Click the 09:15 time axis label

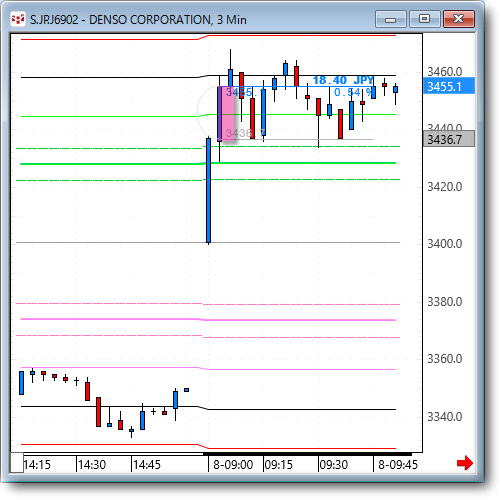pyautogui.click(x=279, y=464)
